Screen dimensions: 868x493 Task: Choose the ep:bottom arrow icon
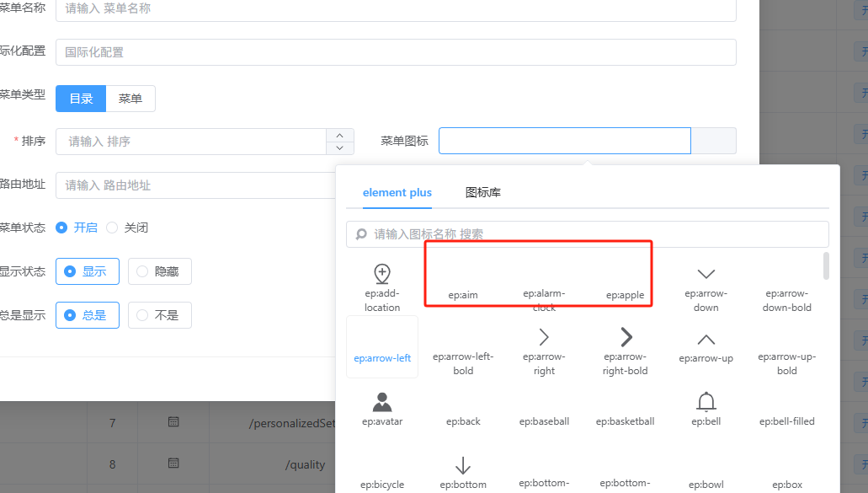pyautogui.click(x=463, y=472)
